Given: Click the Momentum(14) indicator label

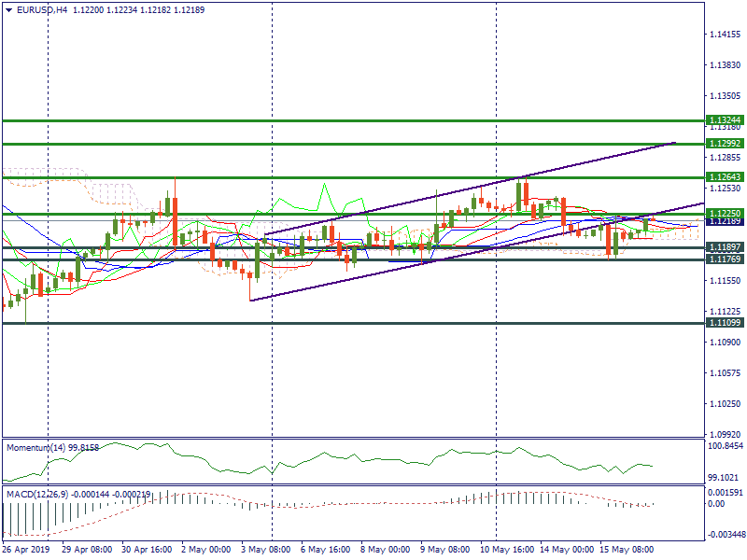Looking at the screenshot, I should [37, 448].
